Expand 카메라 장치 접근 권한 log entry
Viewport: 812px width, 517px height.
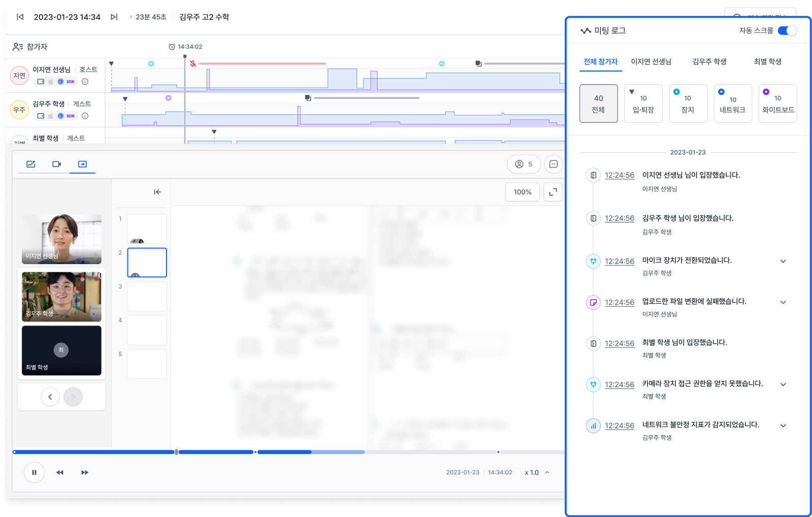click(x=783, y=384)
